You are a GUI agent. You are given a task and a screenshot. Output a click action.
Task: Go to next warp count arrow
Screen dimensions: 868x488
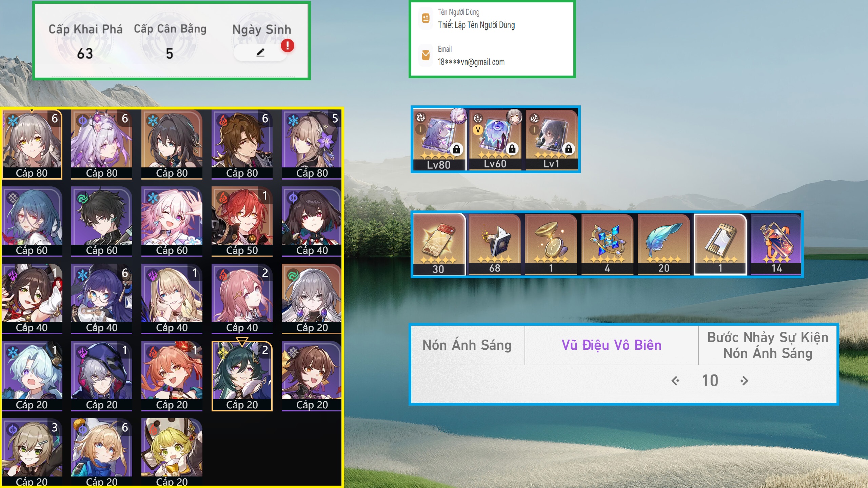[744, 381]
